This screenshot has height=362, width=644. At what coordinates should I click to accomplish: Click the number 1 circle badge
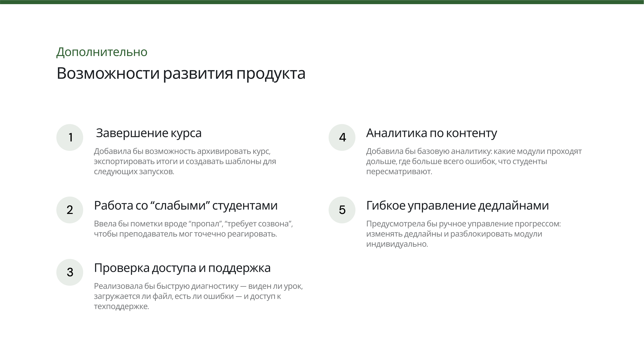coord(70,137)
